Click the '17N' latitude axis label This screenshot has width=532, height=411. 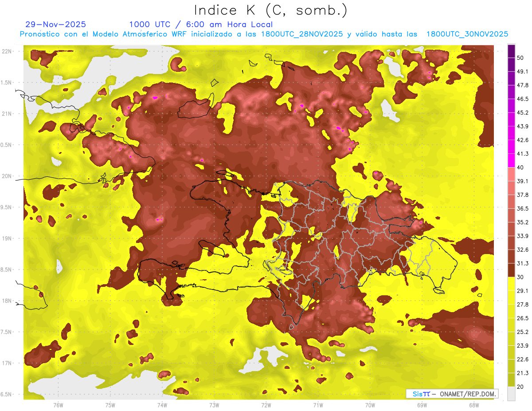7,363
